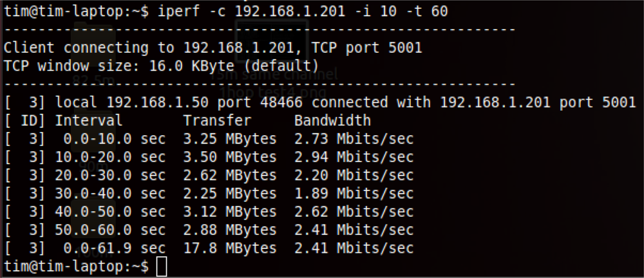Viewport: 644px width, 278px height.
Task: Click the Transfer column header
Action: pyautogui.click(x=216, y=120)
